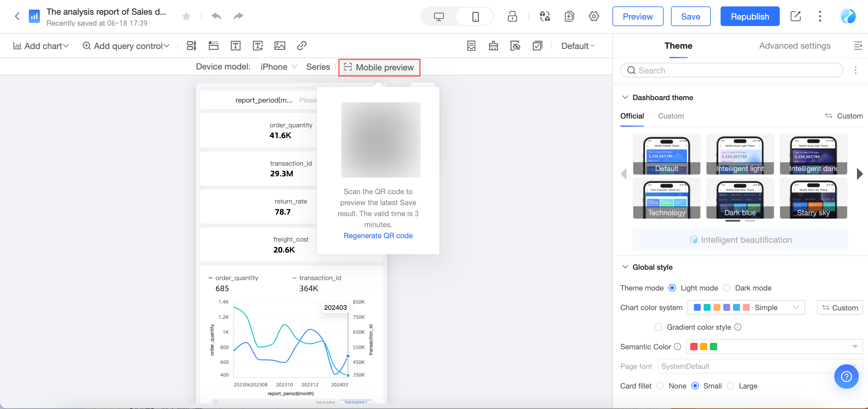Open the blue help button
The width and height of the screenshot is (868, 409).
(x=846, y=376)
